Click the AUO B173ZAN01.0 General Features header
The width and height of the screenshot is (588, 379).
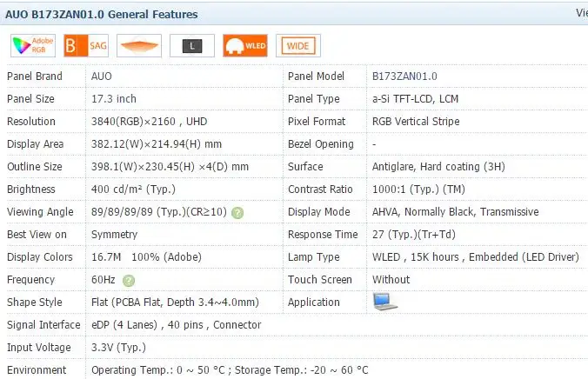coord(101,15)
